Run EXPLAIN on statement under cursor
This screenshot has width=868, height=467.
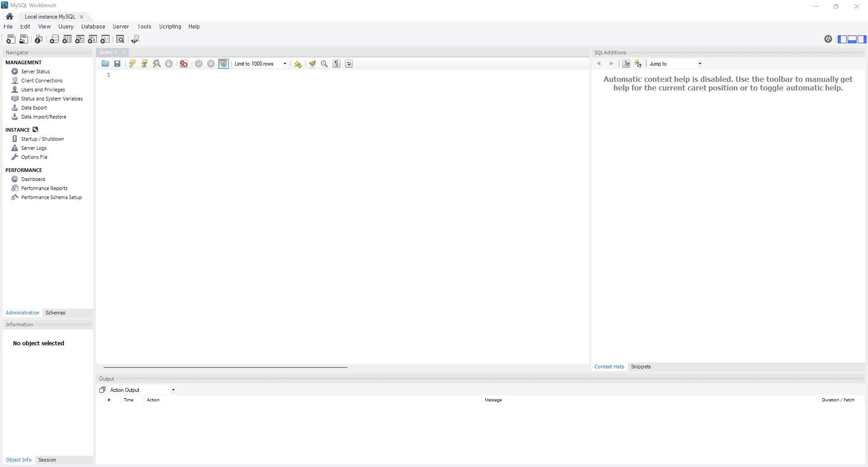point(157,64)
